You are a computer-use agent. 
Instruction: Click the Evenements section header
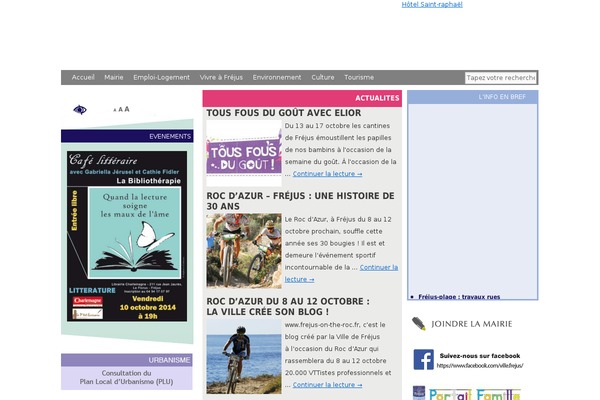point(127,136)
